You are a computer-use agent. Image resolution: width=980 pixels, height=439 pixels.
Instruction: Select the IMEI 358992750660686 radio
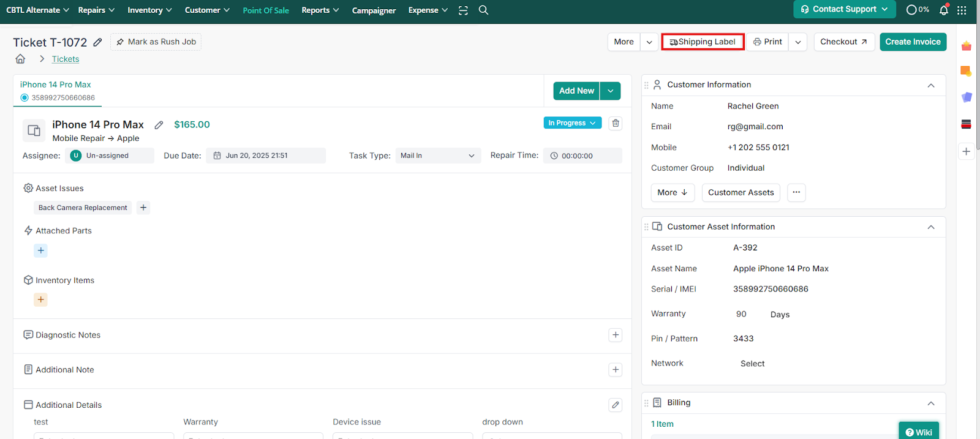coord(24,98)
